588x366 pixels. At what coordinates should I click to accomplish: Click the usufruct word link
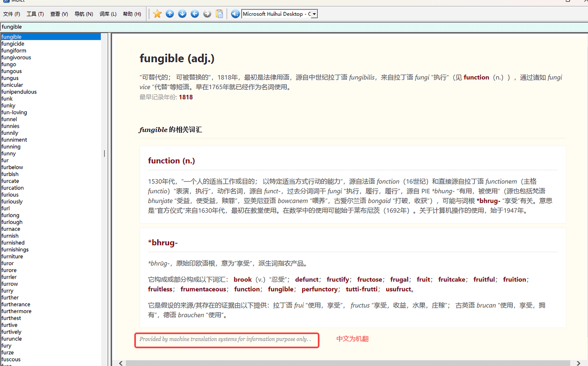(x=398, y=289)
